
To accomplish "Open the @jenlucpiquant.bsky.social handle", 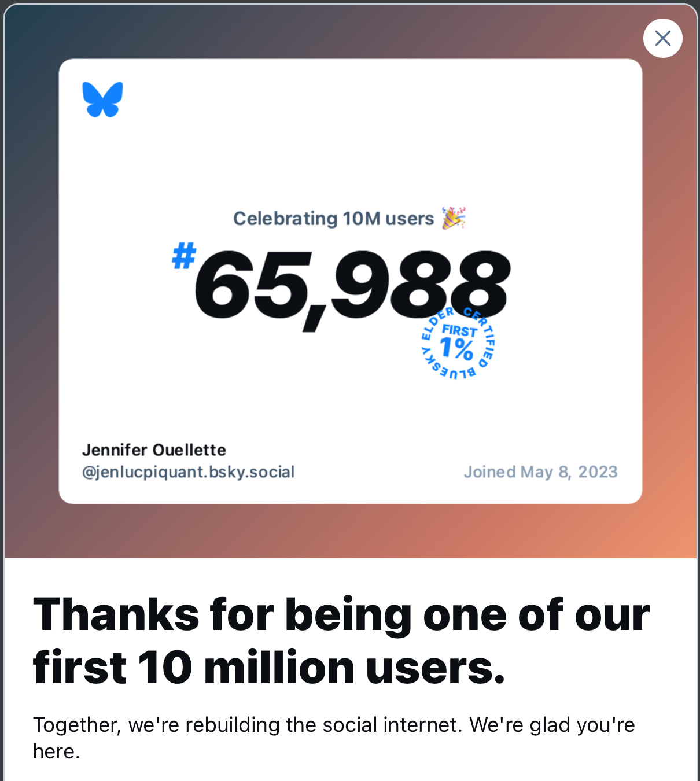I will tap(188, 472).
